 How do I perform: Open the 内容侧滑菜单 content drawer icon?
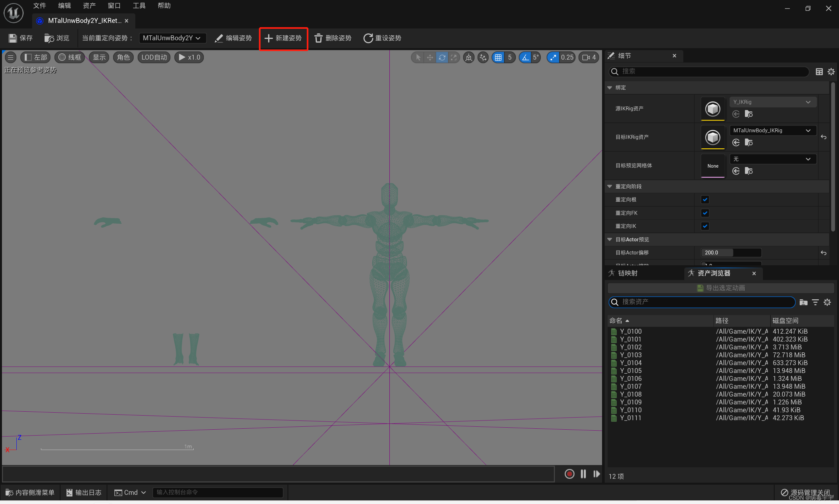[x=9, y=492]
